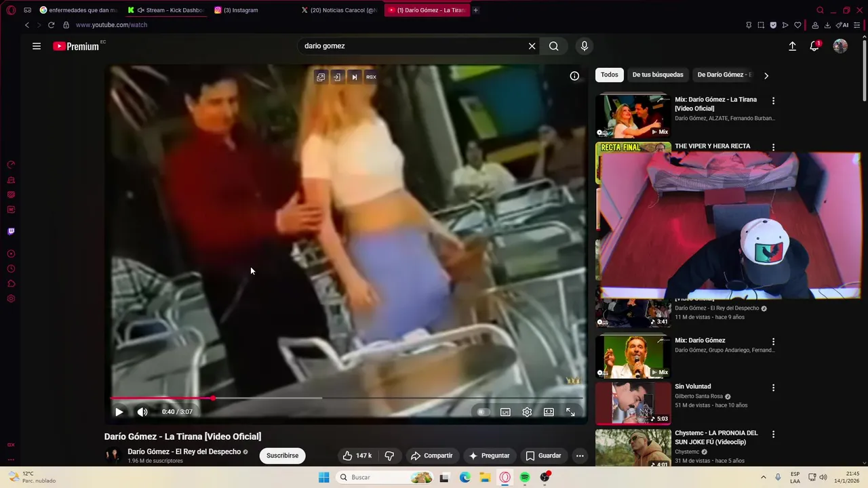The image size is (868, 488).
Task: Start voice search with microphone
Action: coord(585,46)
